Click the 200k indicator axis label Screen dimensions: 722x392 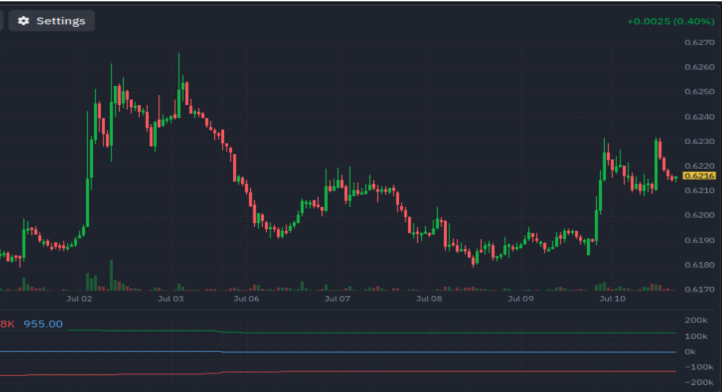[x=696, y=321]
